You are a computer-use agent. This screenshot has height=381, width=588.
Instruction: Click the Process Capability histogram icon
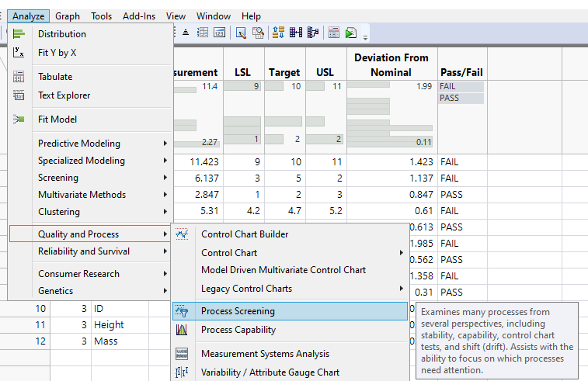(x=182, y=330)
